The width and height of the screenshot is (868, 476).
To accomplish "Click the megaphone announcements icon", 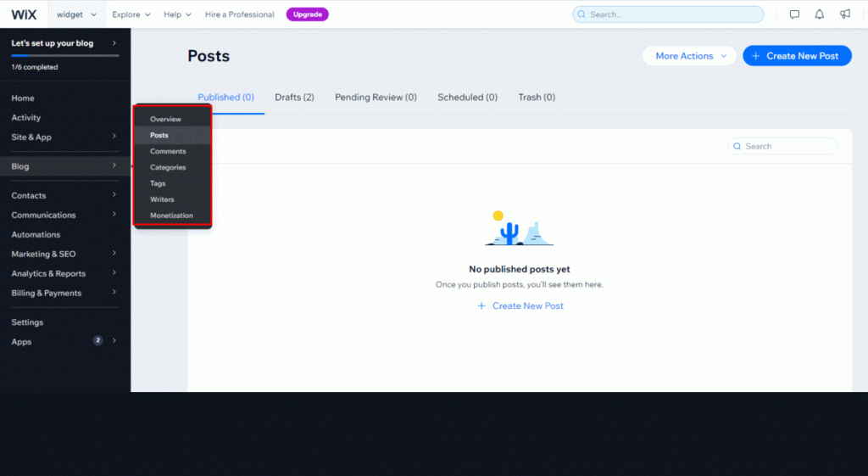I will pos(844,14).
